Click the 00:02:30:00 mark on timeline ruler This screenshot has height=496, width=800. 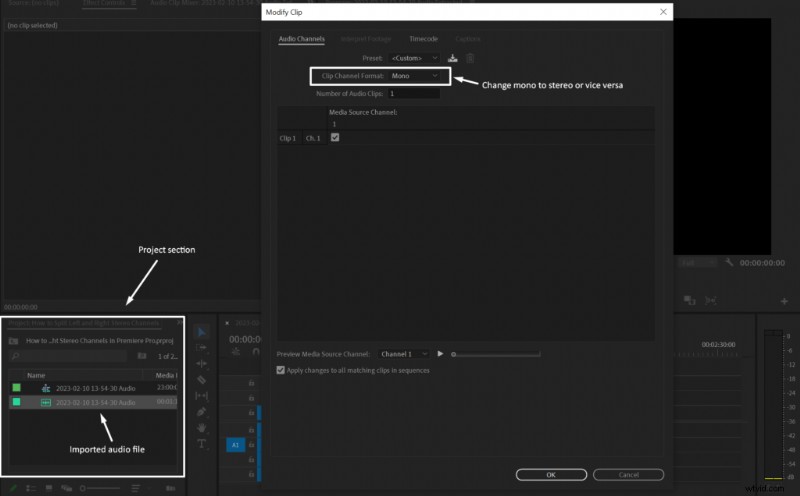(718, 345)
